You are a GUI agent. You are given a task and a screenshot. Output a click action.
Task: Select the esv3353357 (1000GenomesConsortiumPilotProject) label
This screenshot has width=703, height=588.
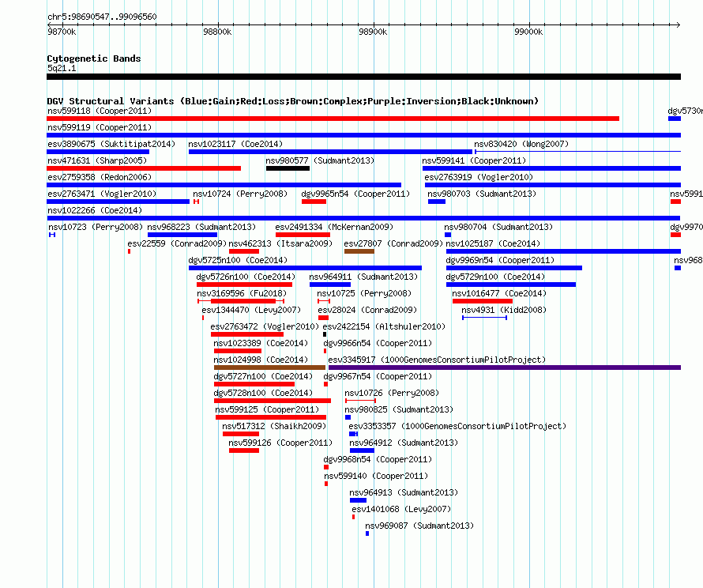coord(458,426)
